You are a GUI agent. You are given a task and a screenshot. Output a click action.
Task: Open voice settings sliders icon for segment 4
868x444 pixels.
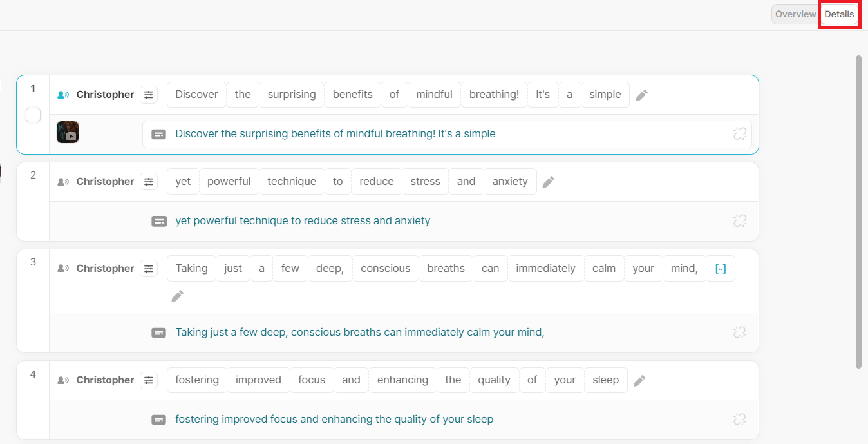[x=149, y=380]
